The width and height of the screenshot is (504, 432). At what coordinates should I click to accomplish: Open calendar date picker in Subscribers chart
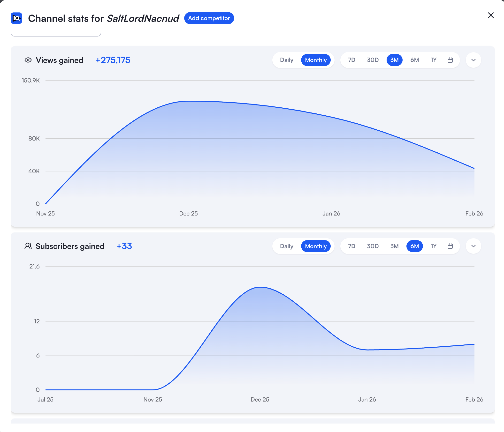tap(450, 246)
